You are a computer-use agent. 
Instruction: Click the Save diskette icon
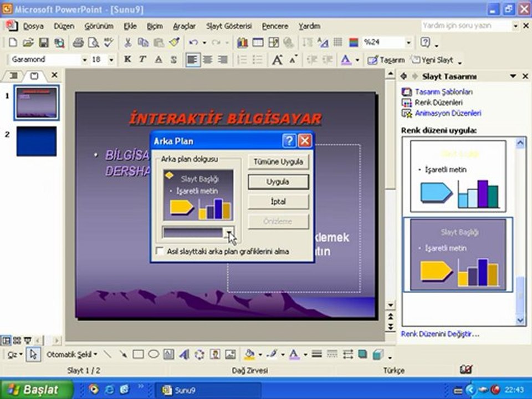(44, 43)
